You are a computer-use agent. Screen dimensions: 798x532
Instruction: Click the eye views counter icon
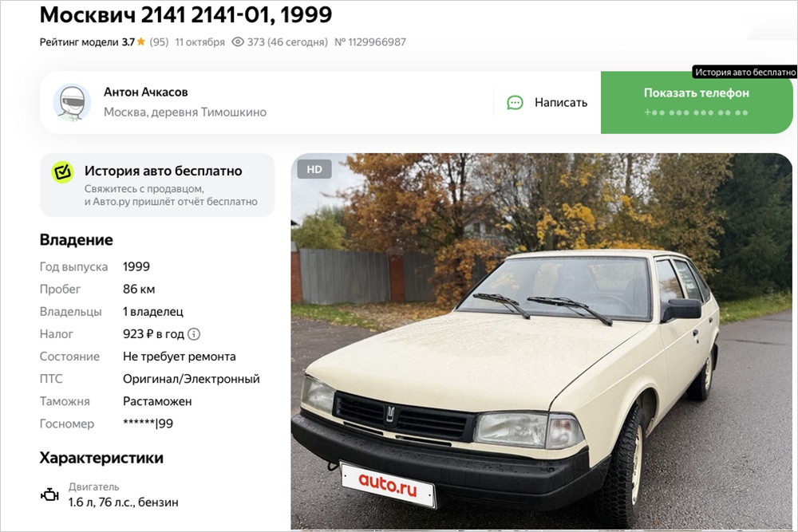pyautogui.click(x=238, y=42)
